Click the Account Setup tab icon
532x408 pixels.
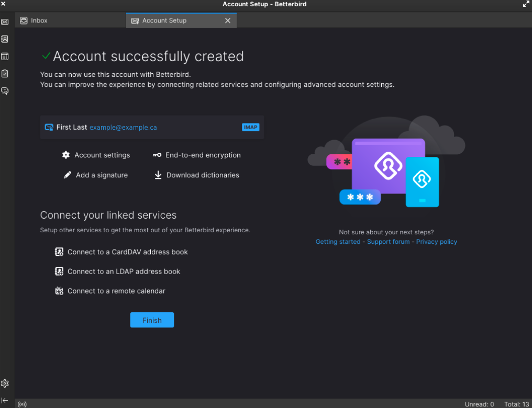135,21
